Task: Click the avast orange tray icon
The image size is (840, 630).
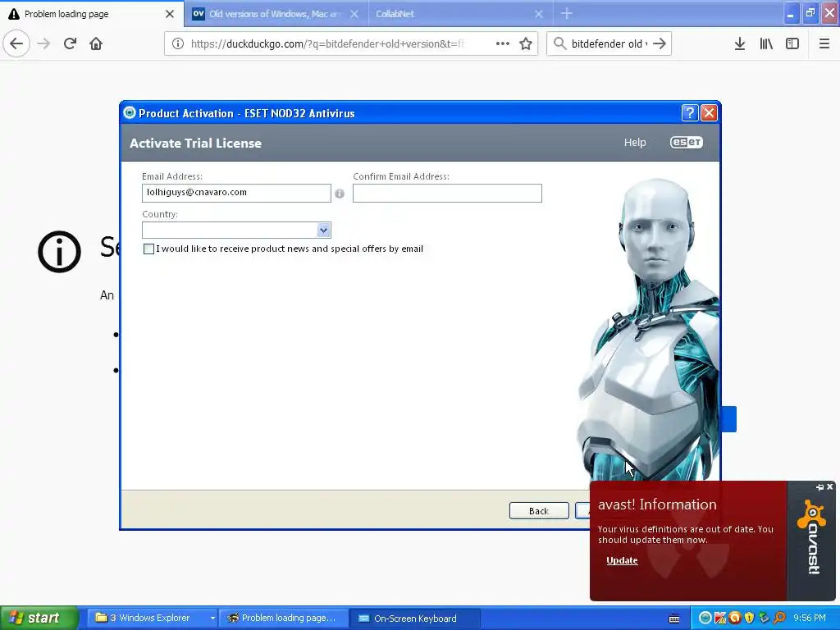Action: [735, 618]
